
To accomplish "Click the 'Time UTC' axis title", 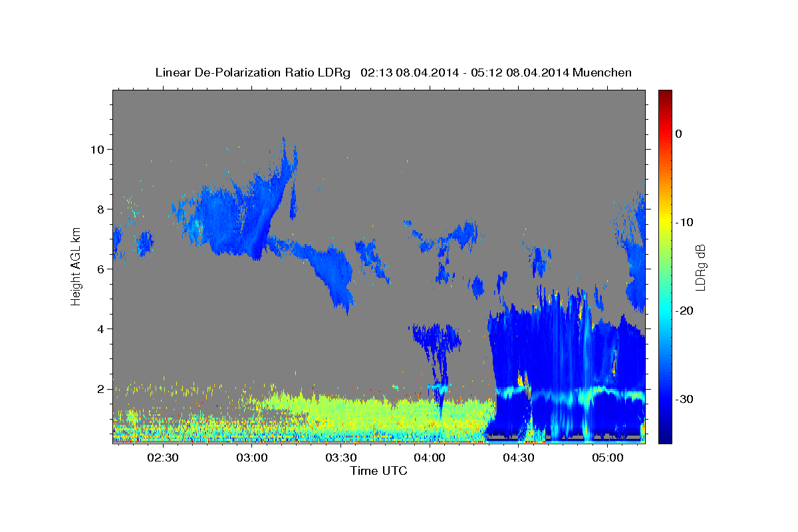I will [378, 471].
